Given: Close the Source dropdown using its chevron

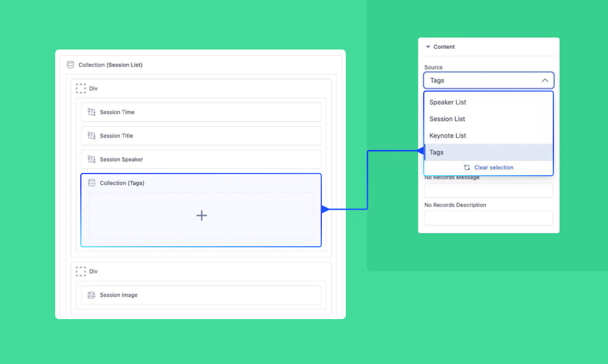Looking at the screenshot, I should 544,81.
